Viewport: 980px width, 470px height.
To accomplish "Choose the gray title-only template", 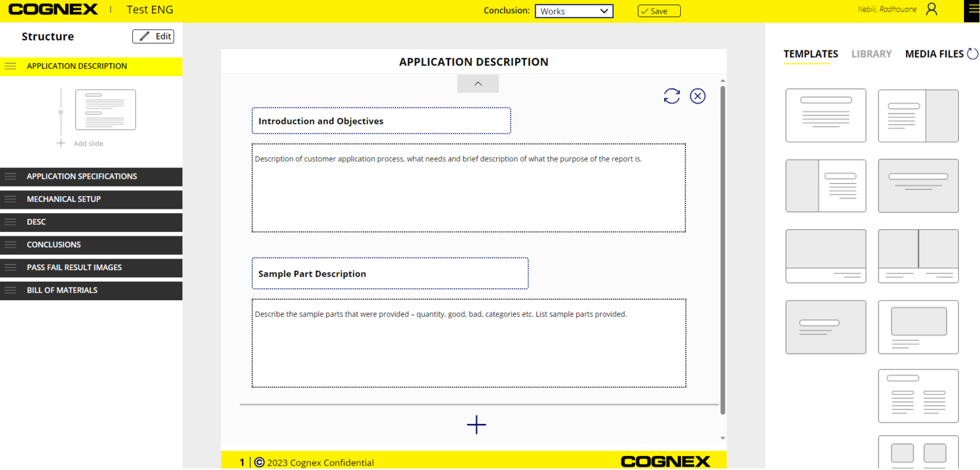I will [x=918, y=186].
